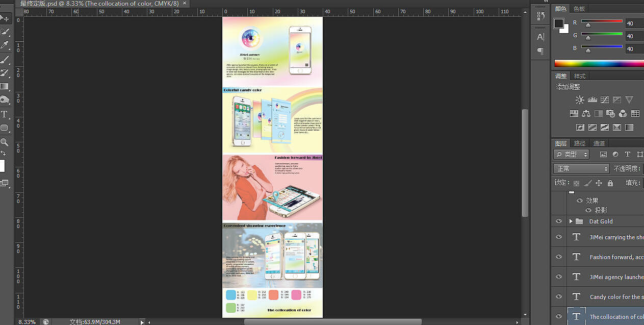Viewport: 644px width, 325px height.
Task: Open the 正常 blend mode dropdown
Action: pos(581,168)
